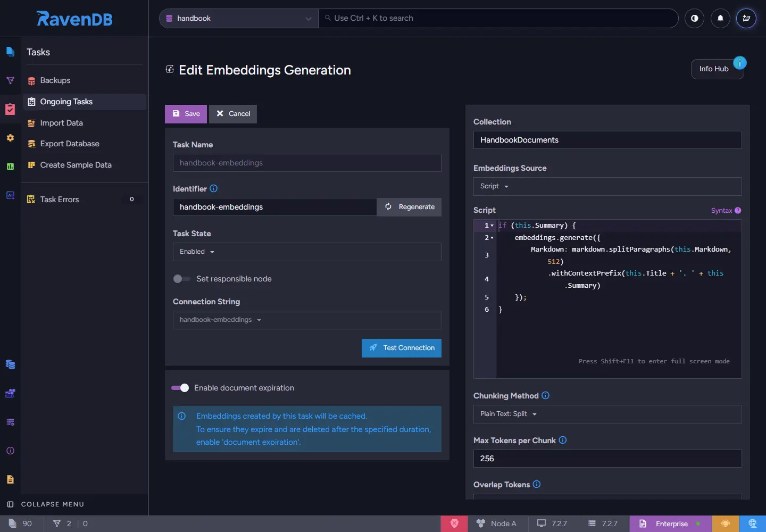Open user profile icon in top bar

tap(746, 18)
